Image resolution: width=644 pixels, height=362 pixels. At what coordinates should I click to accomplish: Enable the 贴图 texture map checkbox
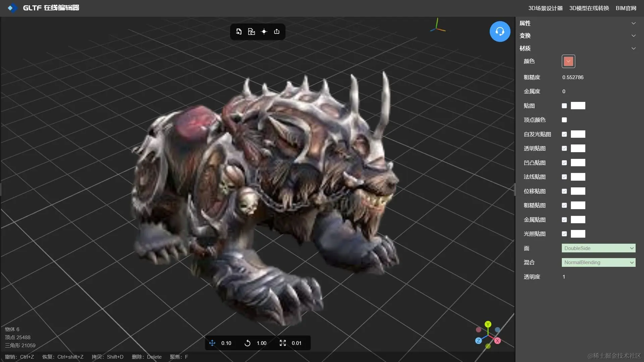(x=564, y=106)
